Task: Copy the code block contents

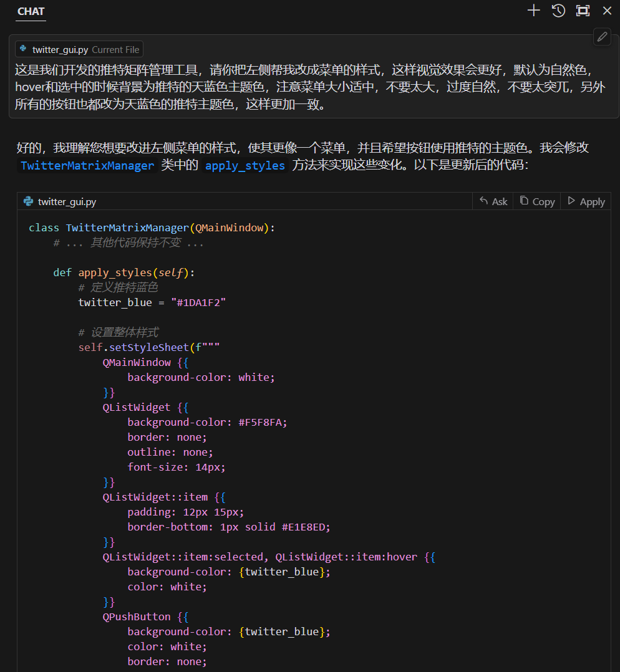Action: pyautogui.click(x=537, y=201)
